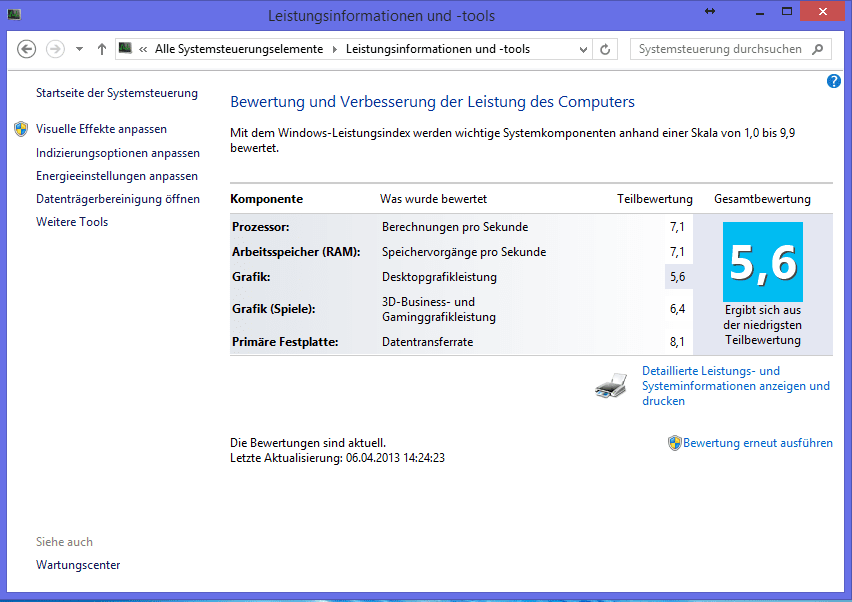Open help via the blue question mark
This screenshot has height=602, width=852.
click(x=834, y=81)
